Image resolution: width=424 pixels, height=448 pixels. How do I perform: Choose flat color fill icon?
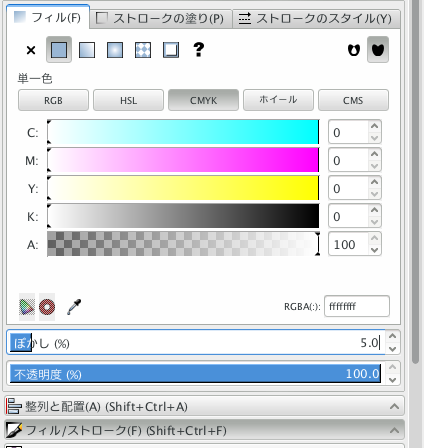coord(59,50)
